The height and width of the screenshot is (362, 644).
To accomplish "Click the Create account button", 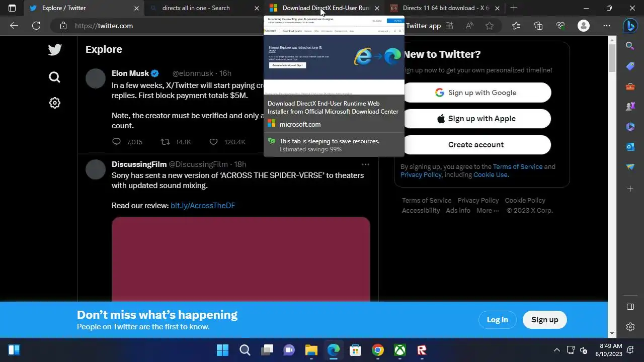I will click(x=476, y=145).
